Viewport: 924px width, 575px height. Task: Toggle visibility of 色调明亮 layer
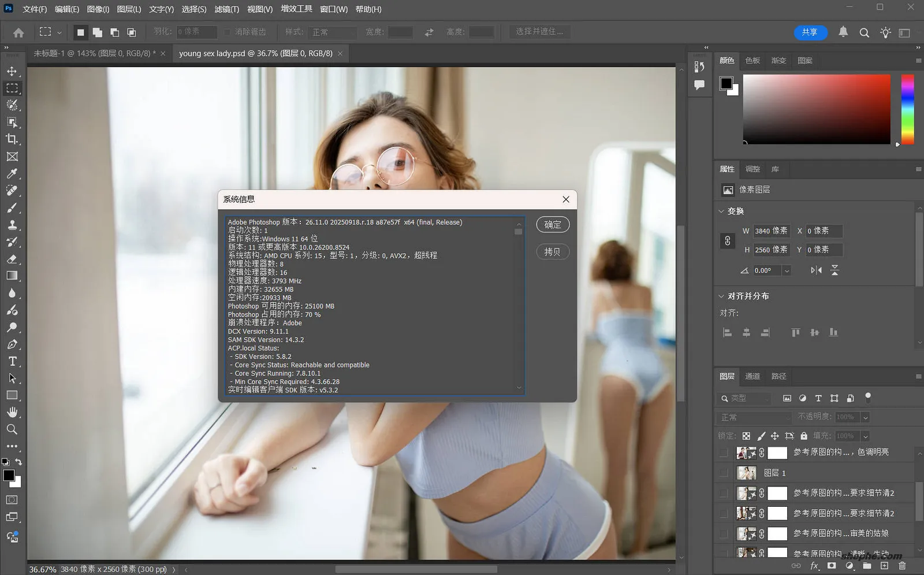click(724, 452)
